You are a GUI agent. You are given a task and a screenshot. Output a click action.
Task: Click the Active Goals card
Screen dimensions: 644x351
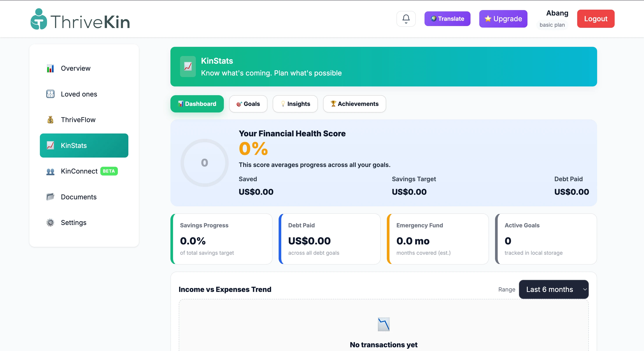point(546,239)
